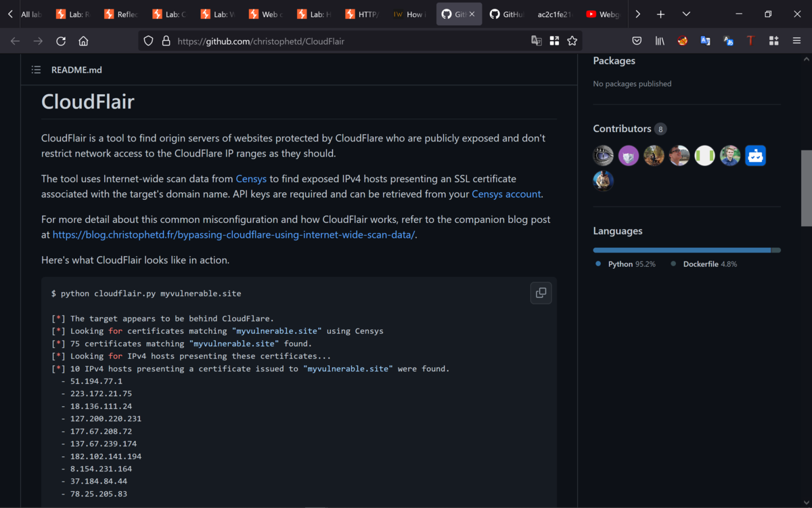Screen dimensions: 812x508
Task: Open the 'Censys account' link
Action: [x=506, y=194]
